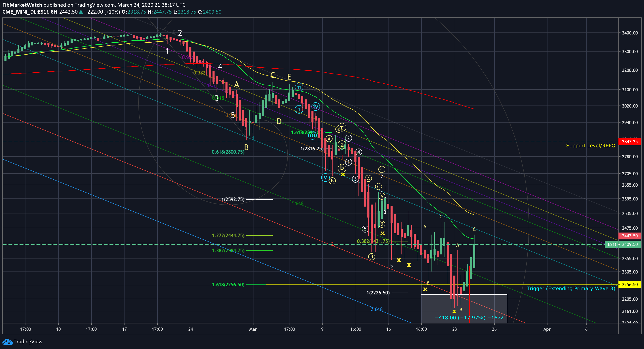Click the blue 2.618 channel label
Viewport: 644px width, 349px height.
(x=377, y=309)
